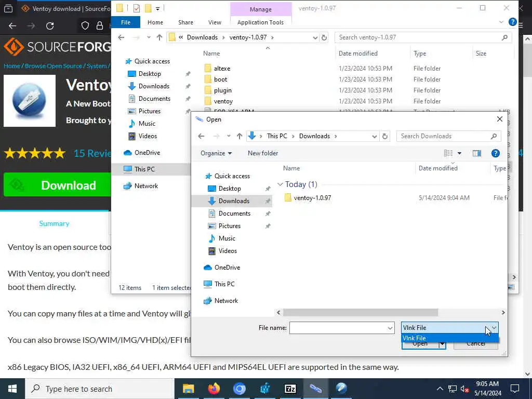Open 7-Zip taskbar icon

pos(290,389)
